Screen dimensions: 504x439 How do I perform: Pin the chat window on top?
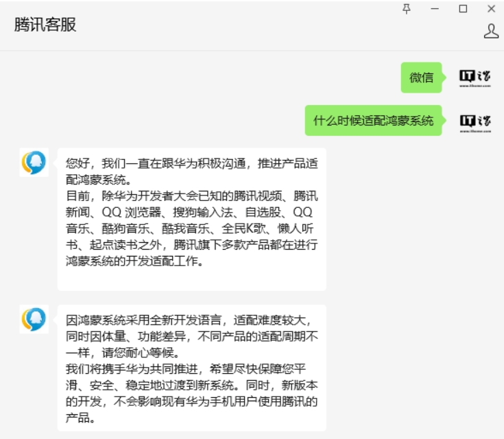tap(407, 9)
